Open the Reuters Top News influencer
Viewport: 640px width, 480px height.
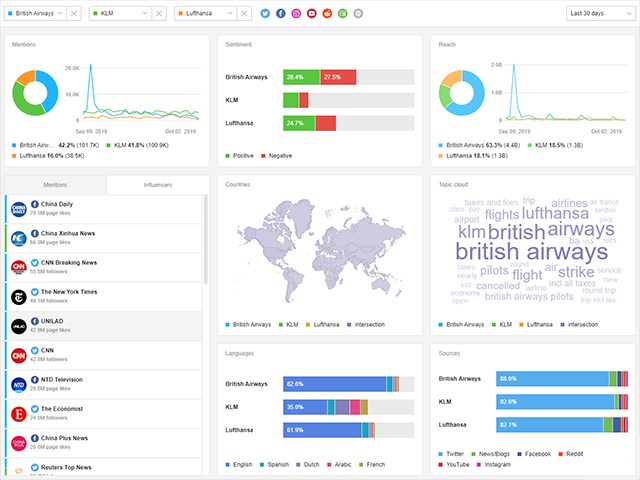pos(104,467)
